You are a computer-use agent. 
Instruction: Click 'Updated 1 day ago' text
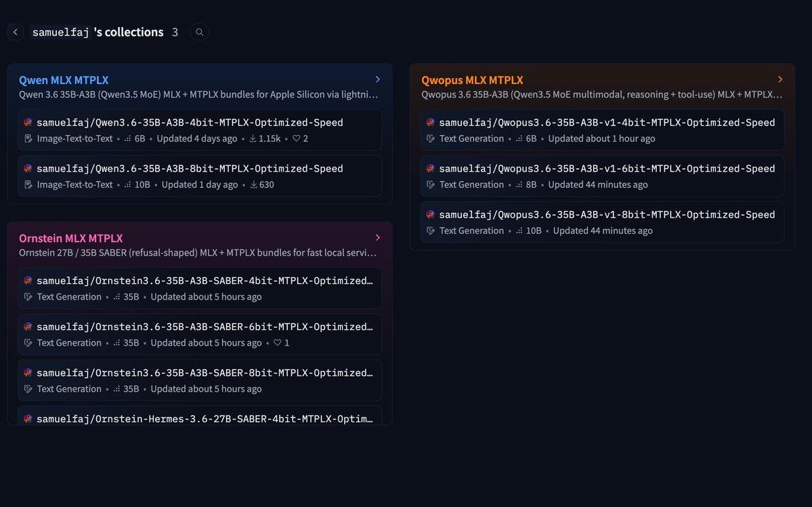[199, 184]
